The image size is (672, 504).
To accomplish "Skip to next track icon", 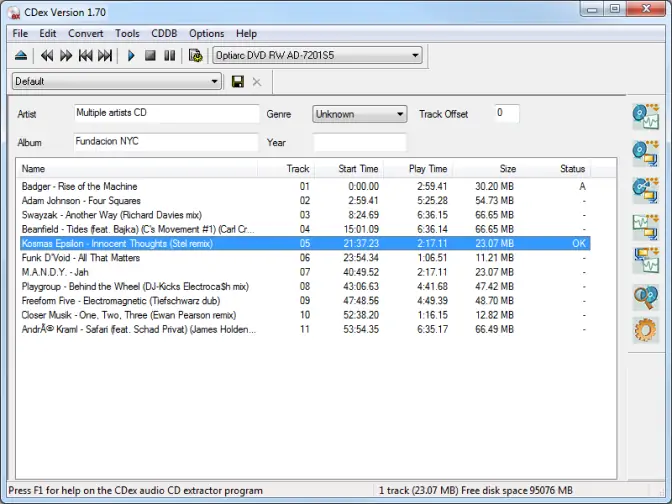I will click(x=105, y=56).
